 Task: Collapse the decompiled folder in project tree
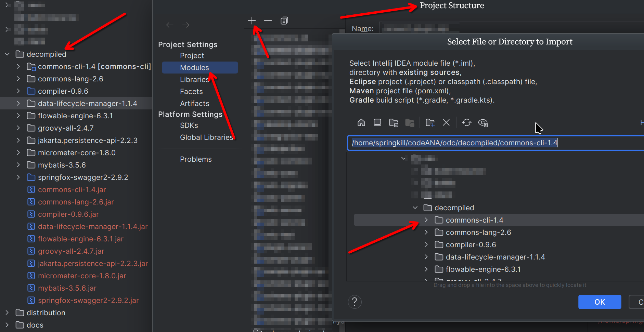pos(7,54)
